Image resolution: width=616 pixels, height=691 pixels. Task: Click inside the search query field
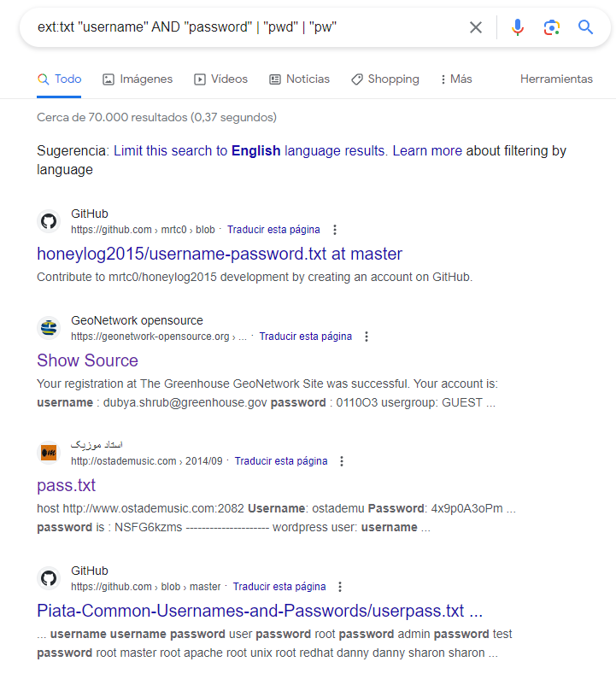pyautogui.click(x=247, y=27)
